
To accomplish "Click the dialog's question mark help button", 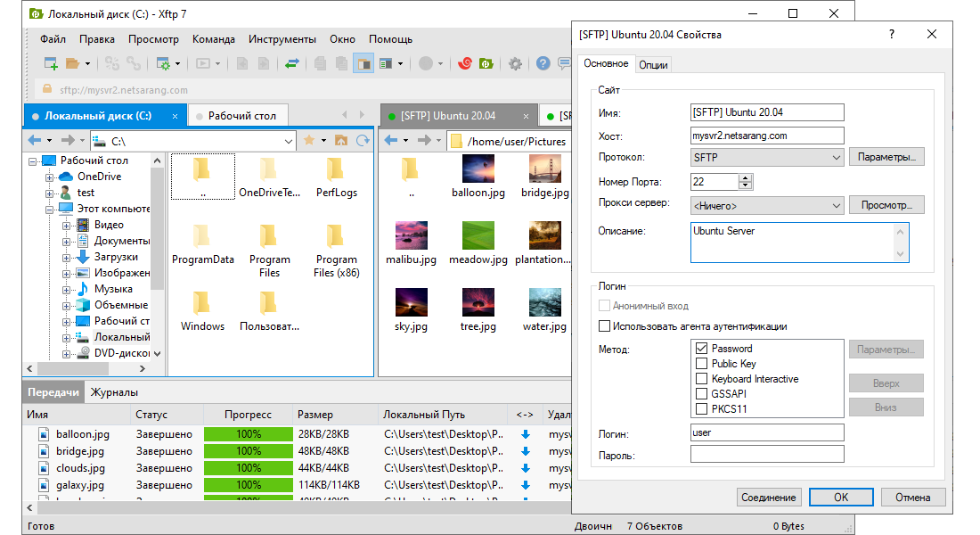I will coord(891,35).
